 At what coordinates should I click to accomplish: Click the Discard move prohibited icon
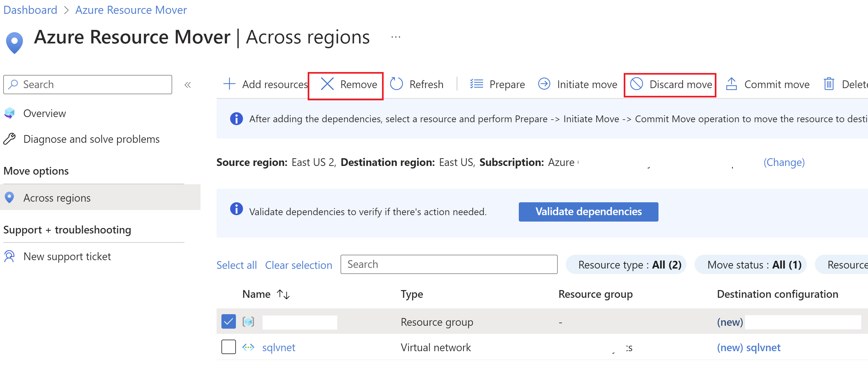[637, 84]
